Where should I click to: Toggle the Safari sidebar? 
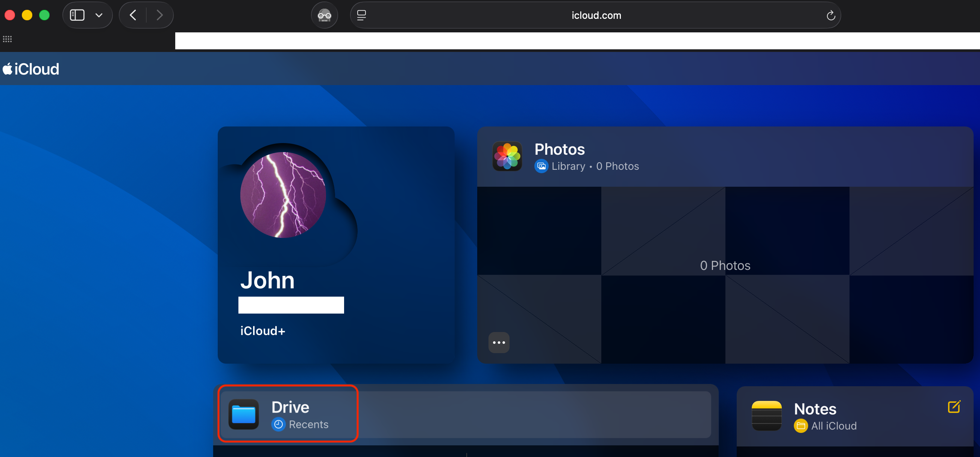[77, 15]
